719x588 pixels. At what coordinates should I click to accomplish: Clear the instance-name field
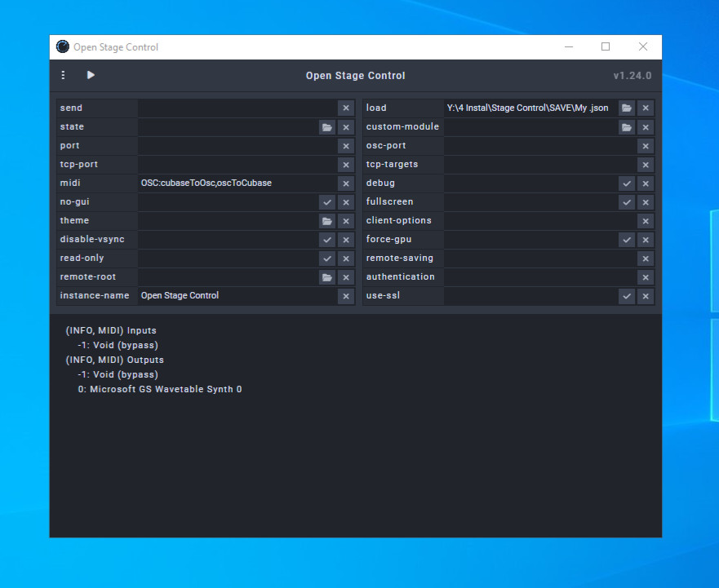point(346,296)
